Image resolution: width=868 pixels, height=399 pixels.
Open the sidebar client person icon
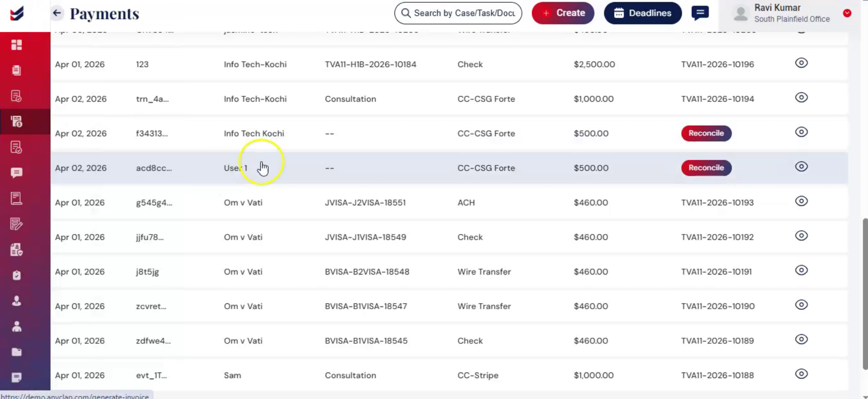point(16,301)
